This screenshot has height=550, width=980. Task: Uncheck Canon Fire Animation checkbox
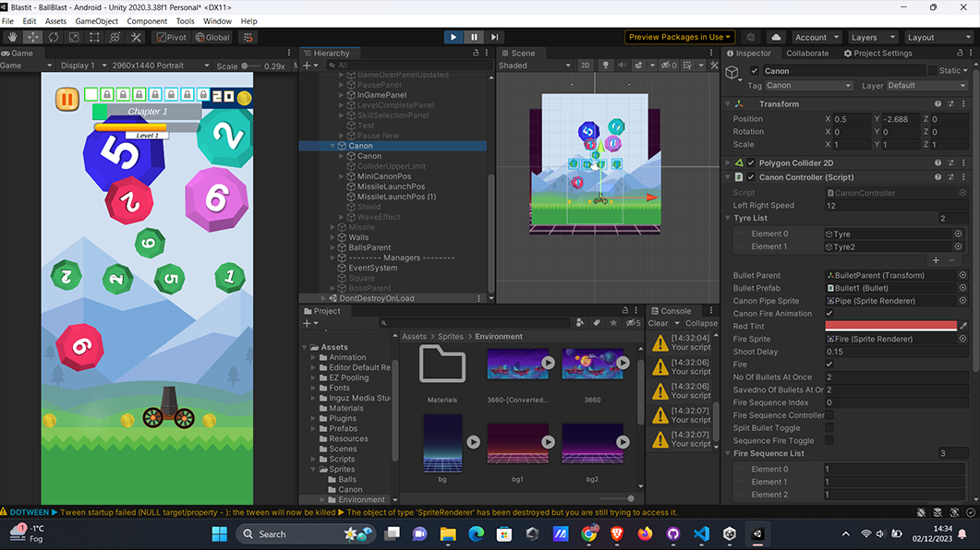(x=829, y=314)
